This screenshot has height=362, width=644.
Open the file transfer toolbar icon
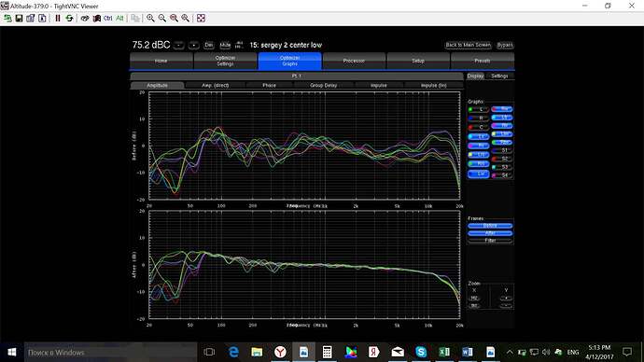[135, 18]
